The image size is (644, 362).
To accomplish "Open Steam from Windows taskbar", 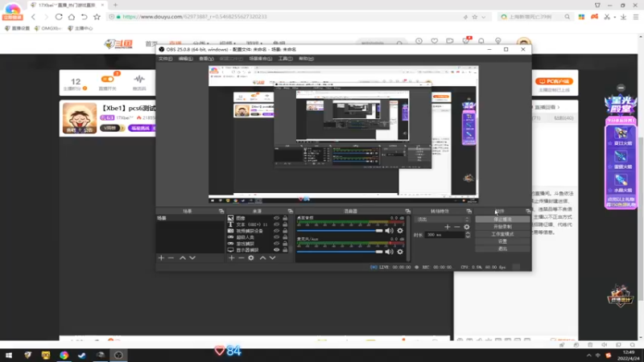I will click(x=82, y=355).
